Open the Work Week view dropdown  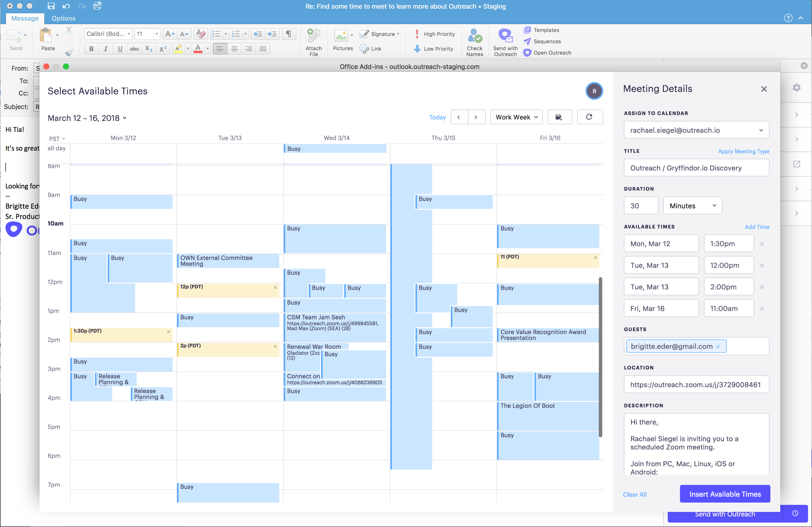516,117
